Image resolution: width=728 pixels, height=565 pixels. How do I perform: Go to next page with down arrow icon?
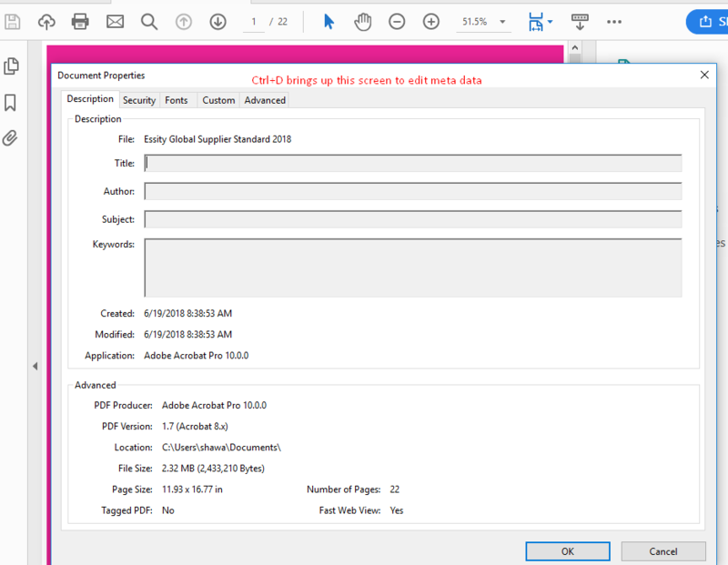tap(217, 20)
